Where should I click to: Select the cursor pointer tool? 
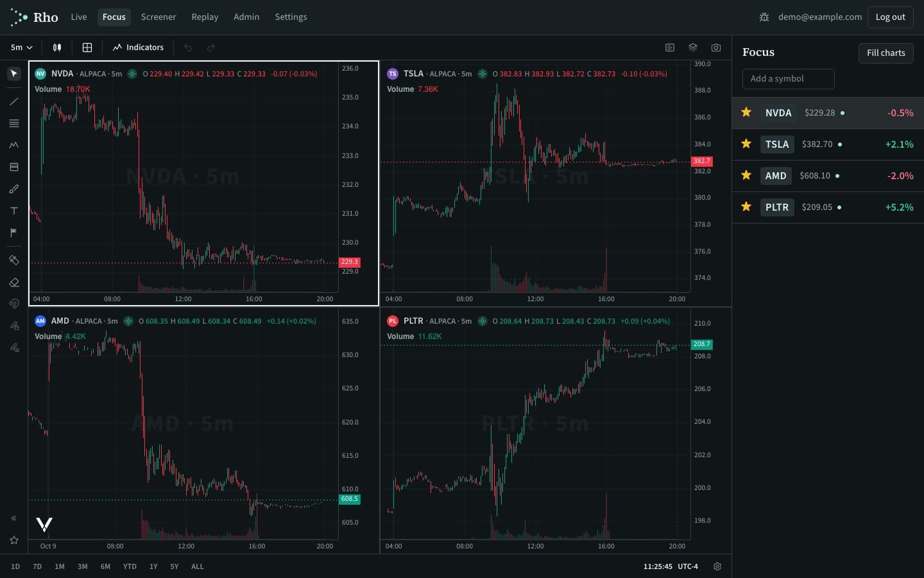13,73
